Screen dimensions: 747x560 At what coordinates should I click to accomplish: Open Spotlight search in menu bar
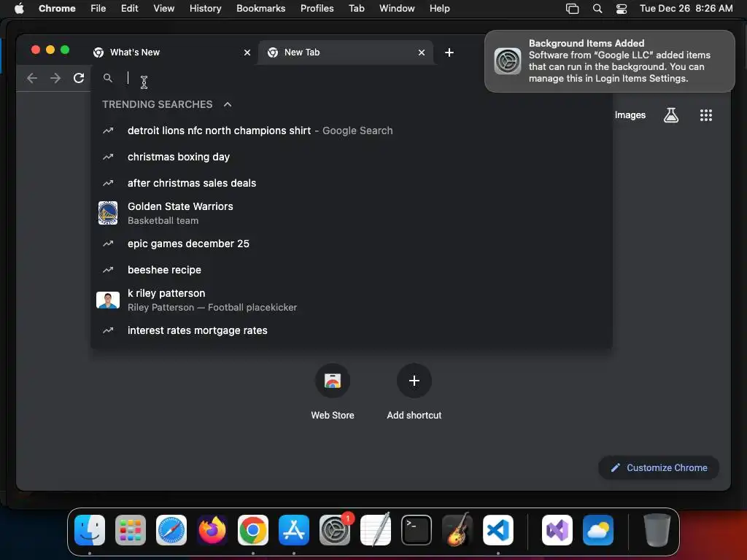[597, 9]
